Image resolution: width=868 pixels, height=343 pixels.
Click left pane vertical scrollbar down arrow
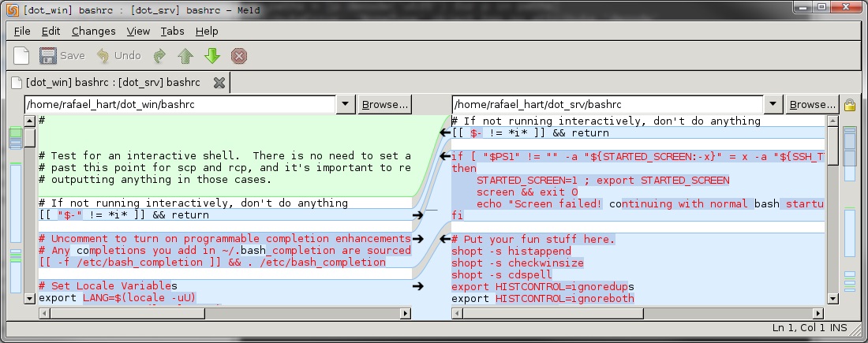(x=30, y=298)
